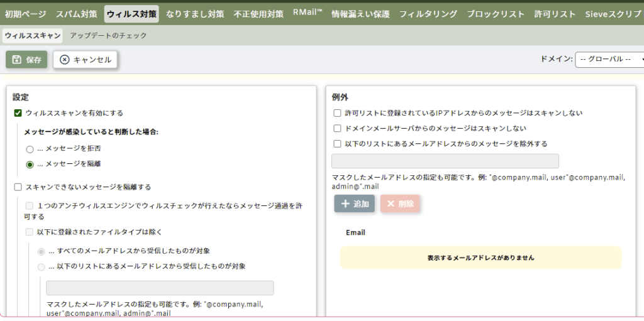Open the 初期ページ tab
This screenshot has height=321, width=644.
(26, 14)
